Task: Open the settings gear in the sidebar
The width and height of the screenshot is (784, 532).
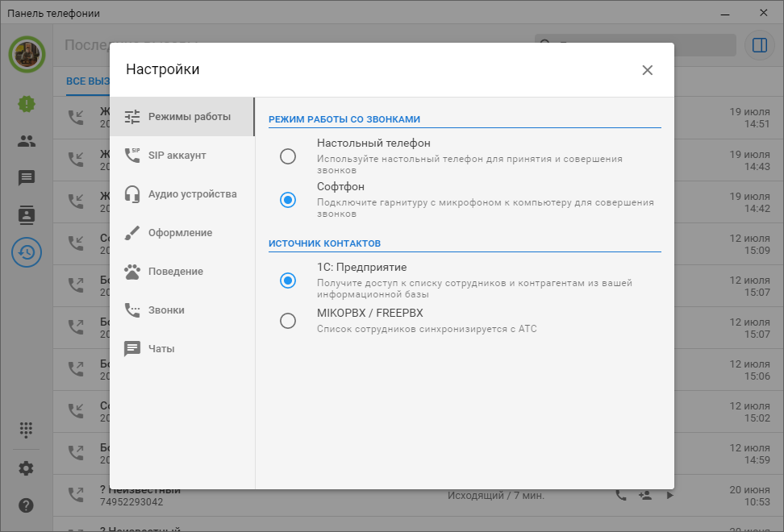Action: coord(27,468)
